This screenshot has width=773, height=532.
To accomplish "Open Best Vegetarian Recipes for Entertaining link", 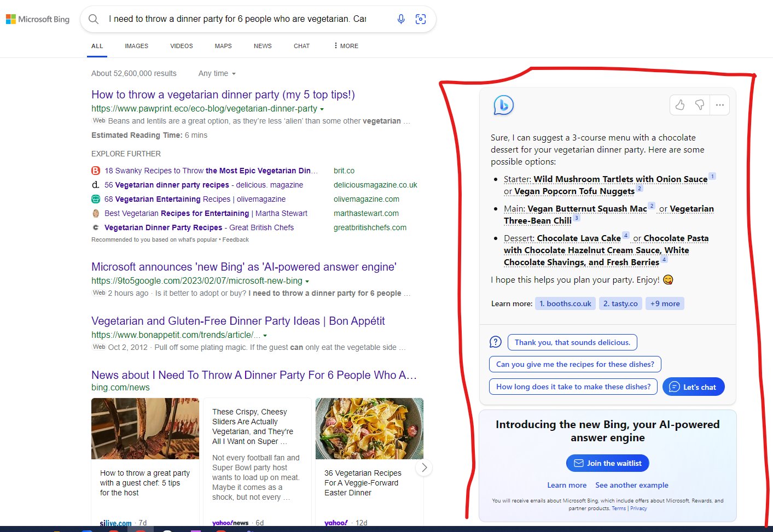I will click(x=206, y=213).
